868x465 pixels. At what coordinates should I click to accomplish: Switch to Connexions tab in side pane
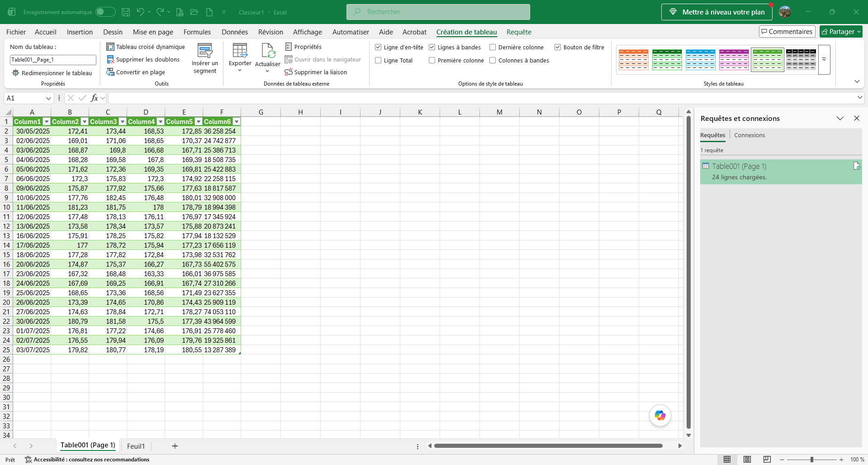[749, 135]
